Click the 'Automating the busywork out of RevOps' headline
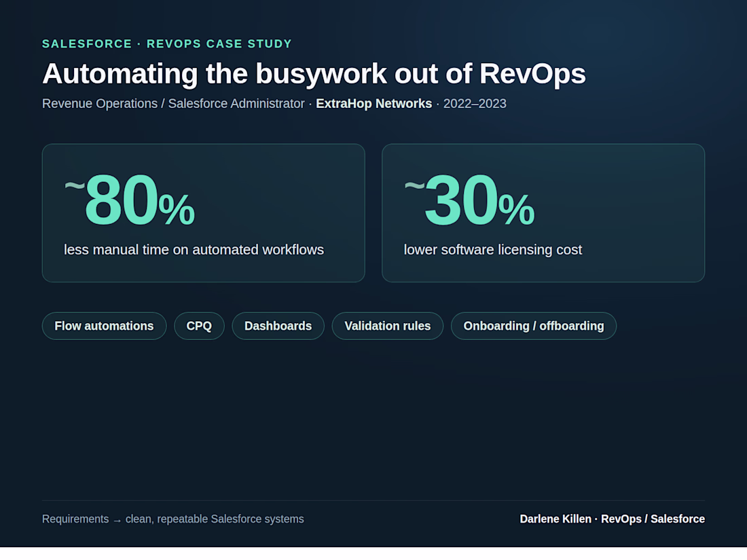The height and width of the screenshot is (560, 747). [314, 74]
